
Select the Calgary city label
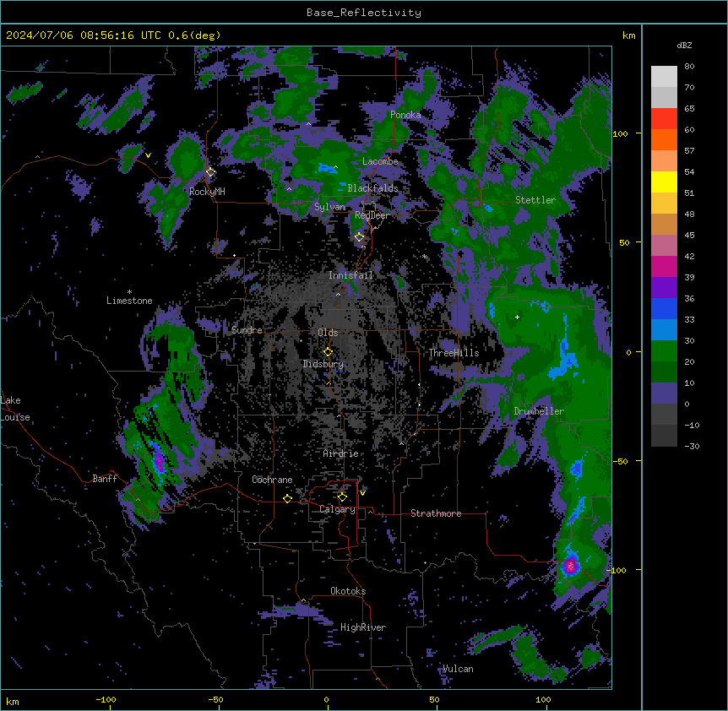pyautogui.click(x=337, y=509)
